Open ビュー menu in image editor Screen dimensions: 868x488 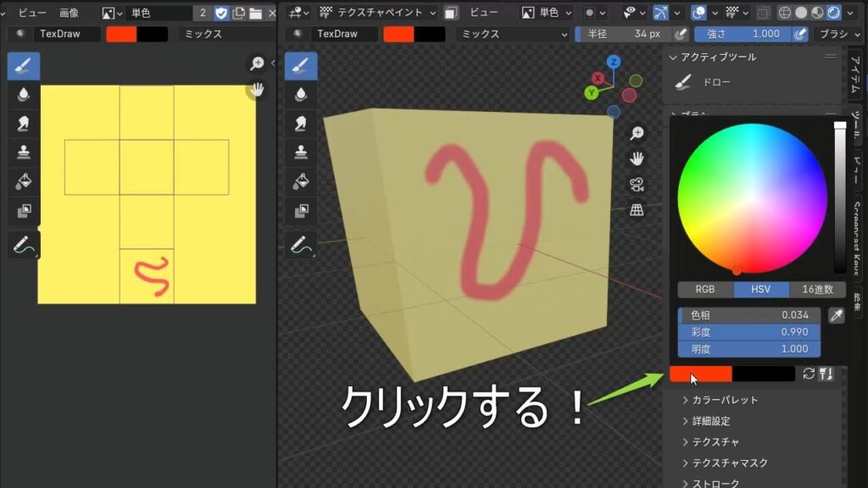(32, 12)
